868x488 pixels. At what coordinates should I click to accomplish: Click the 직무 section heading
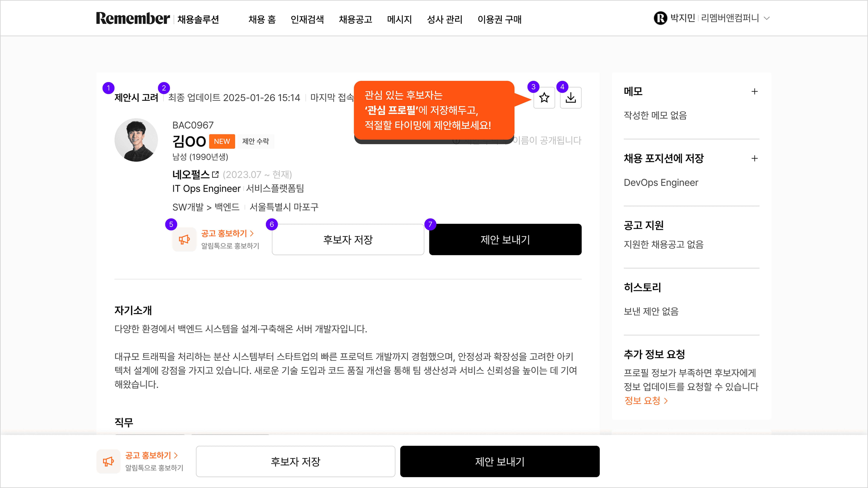tap(124, 423)
